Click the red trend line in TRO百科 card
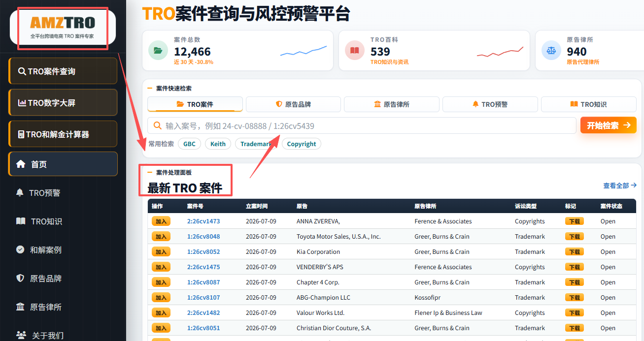The width and height of the screenshot is (644, 341). coord(500,52)
